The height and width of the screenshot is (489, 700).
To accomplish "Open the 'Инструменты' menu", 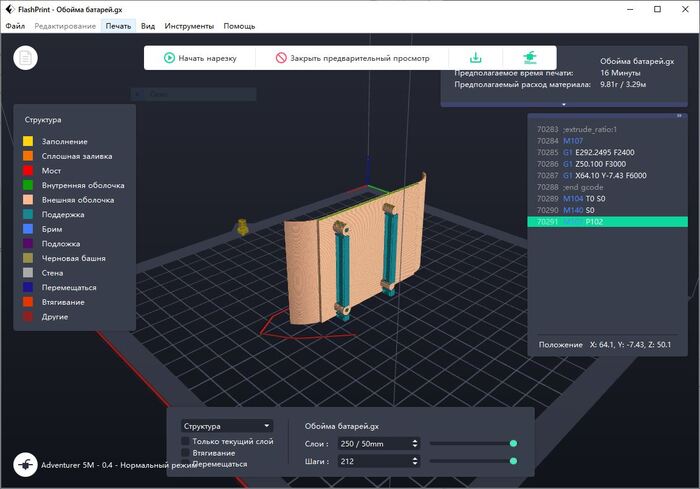I will [x=190, y=25].
